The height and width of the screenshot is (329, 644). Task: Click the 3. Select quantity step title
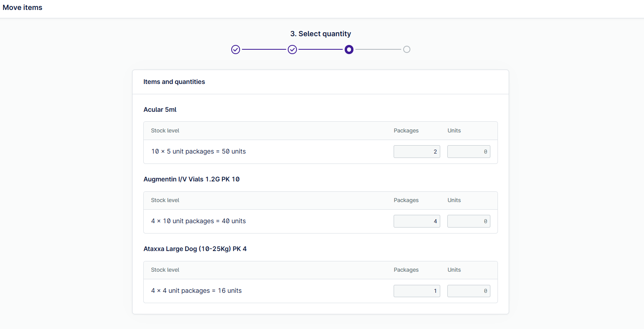[321, 34]
